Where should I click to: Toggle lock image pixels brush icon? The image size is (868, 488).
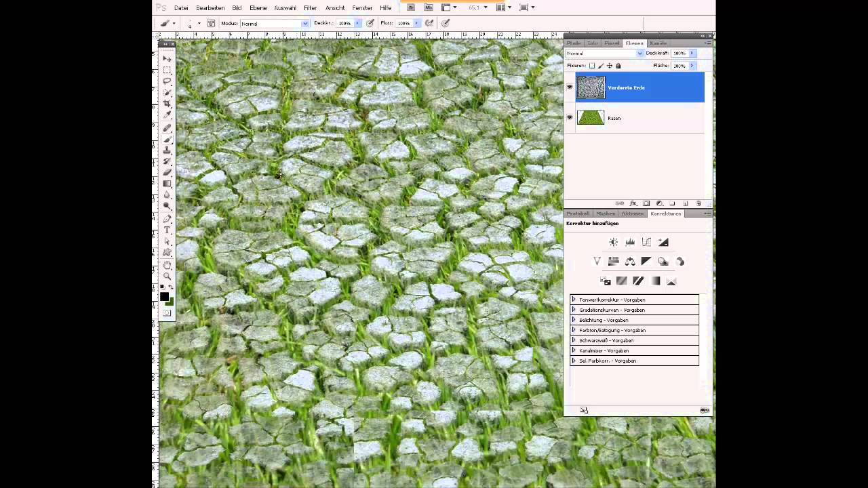tap(601, 66)
